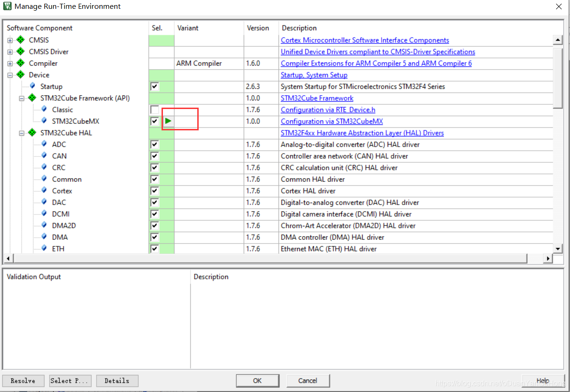
Task: Toggle the CRC HAL driver checkbox
Action: pyautogui.click(x=155, y=167)
